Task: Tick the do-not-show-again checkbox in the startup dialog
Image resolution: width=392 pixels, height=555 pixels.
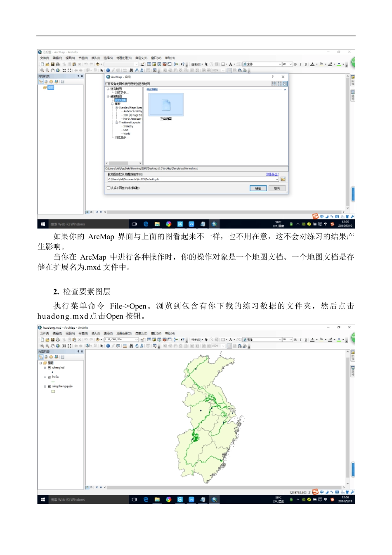Action: (x=109, y=188)
